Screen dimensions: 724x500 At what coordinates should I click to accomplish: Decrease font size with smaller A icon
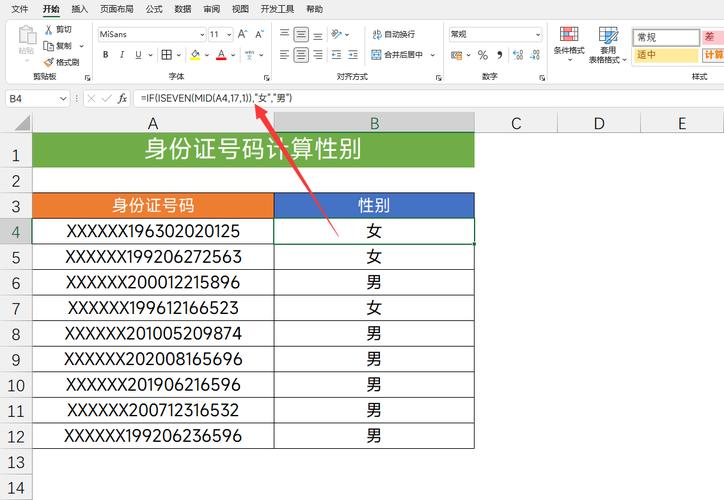click(x=259, y=34)
